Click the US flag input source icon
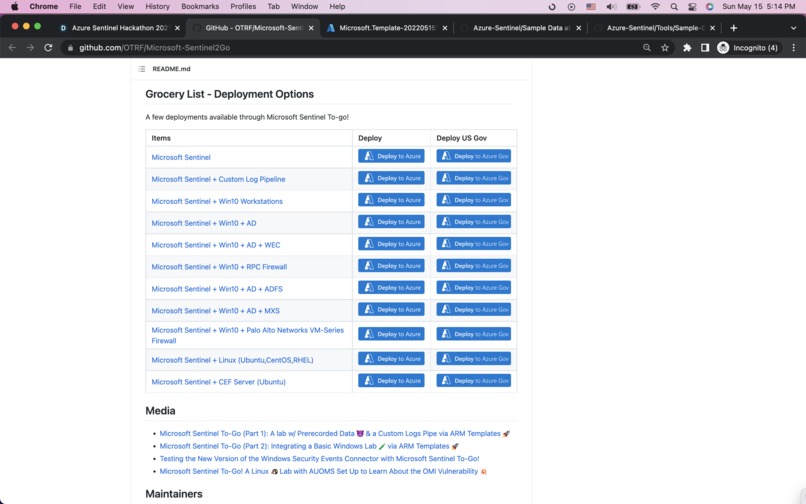The height and width of the screenshot is (504, 806). pos(591,7)
